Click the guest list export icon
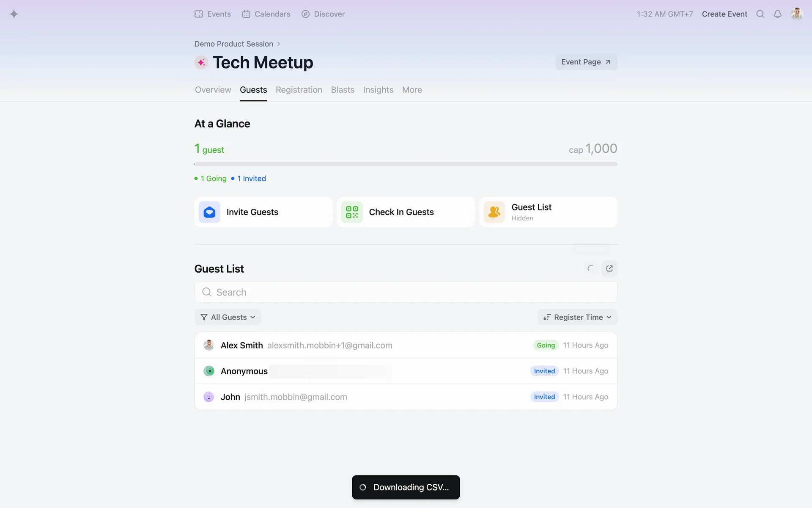The height and width of the screenshot is (508, 812). tap(609, 268)
